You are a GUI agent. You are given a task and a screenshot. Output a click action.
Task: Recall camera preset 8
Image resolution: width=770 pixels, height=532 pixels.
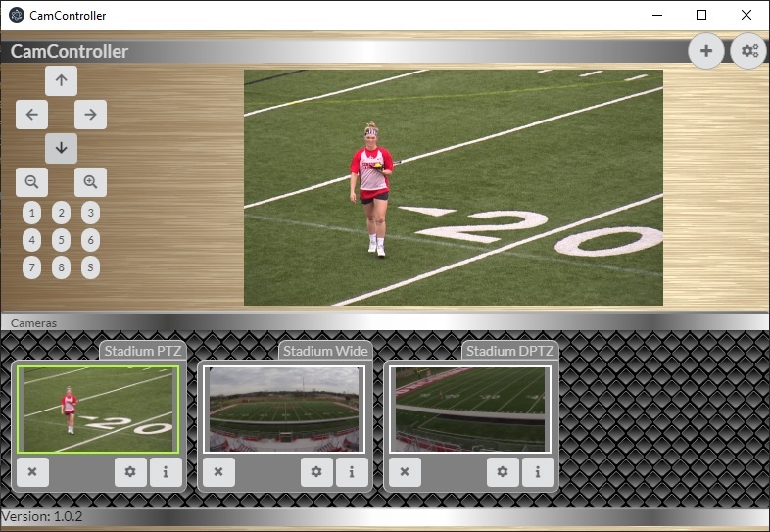(x=62, y=267)
